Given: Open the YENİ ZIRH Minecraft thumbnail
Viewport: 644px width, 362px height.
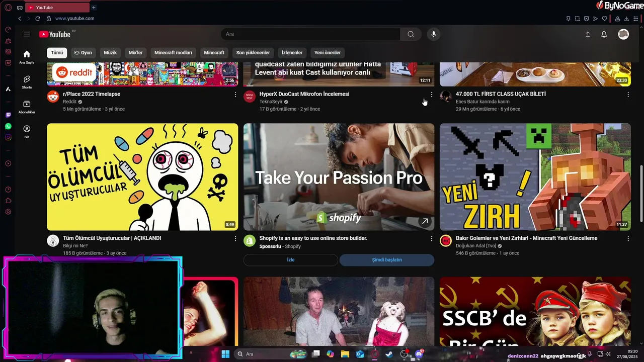Looking at the screenshot, I should point(535,177).
